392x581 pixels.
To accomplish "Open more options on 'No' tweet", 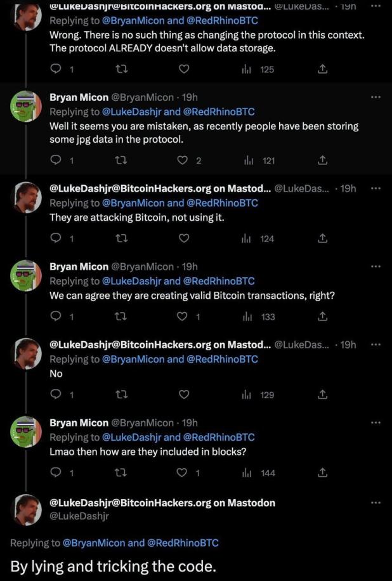I will [x=376, y=345].
